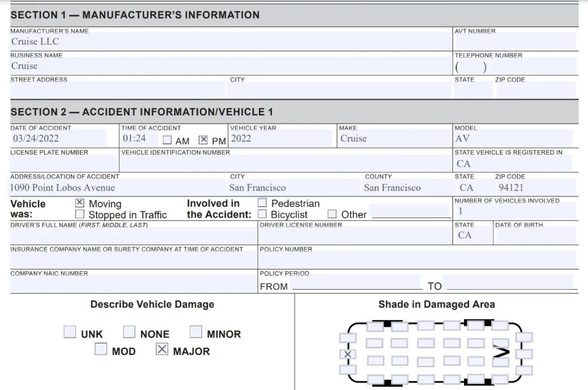588x390 pixels.
Task: Check the Bicyclist involved checkbox
Action: click(x=262, y=214)
